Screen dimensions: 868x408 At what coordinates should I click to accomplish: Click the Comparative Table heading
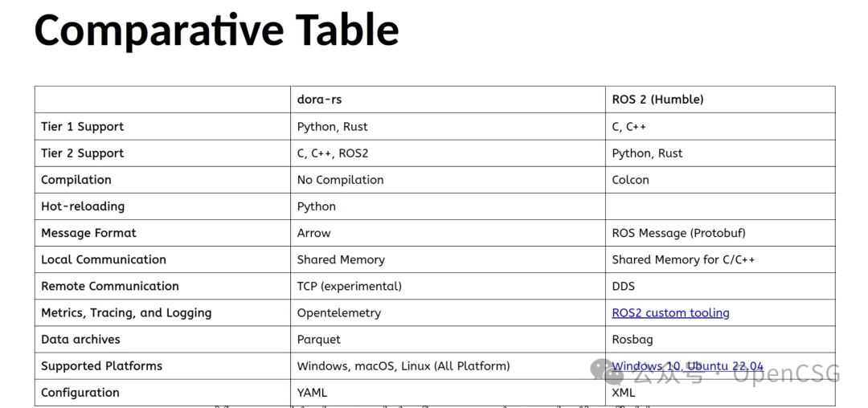216,30
